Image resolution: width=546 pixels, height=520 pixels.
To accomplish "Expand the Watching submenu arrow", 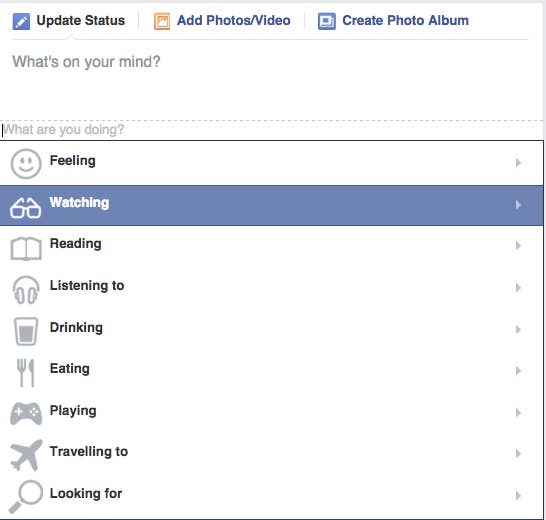I will [518, 205].
